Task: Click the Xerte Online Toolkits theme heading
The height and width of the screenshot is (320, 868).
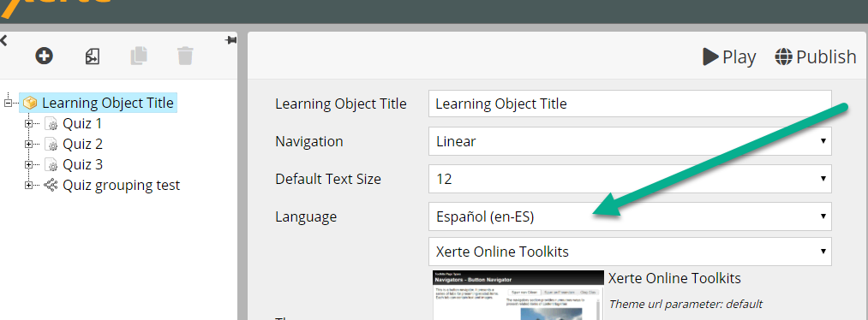Action: click(674, 278)
